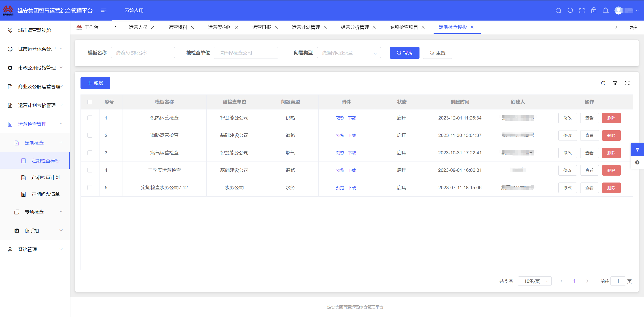The image size is (644, 317).
Task: Click the 重置 button
Action: point(438,53)
